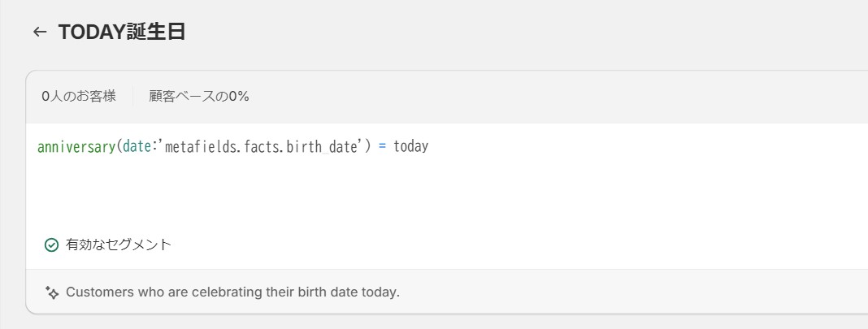Click the 'Customers who are celebrating' description text
This screenshot has width=868, height=329.
click(x=232, y=292)
